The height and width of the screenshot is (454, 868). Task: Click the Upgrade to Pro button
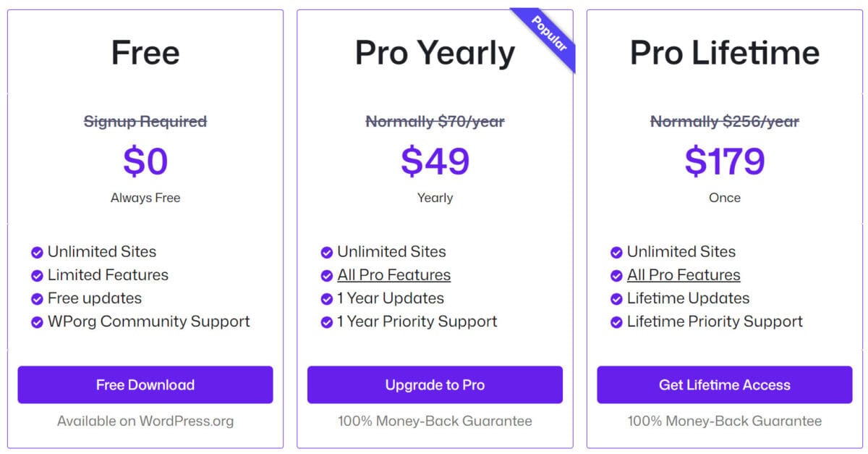(435, 384)
